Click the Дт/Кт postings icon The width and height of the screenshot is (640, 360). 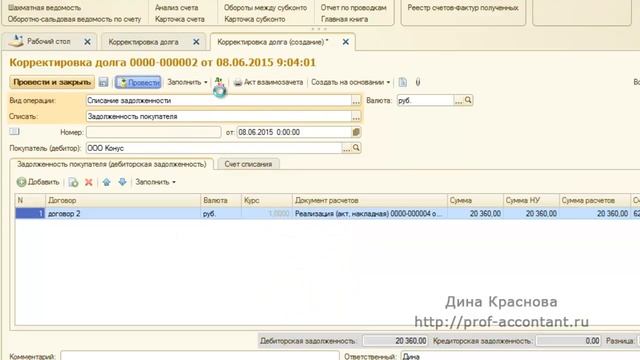pyautogui.click(x=219, y=82)
